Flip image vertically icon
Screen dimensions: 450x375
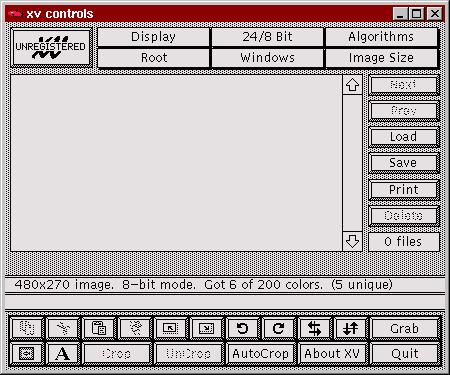click(x=350, y=329)
